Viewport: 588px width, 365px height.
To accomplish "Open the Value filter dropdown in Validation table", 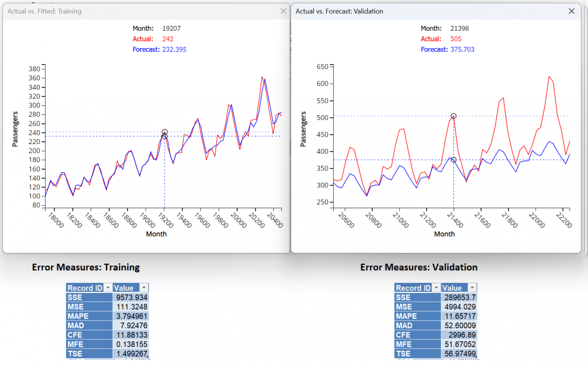I will point(471,288).
